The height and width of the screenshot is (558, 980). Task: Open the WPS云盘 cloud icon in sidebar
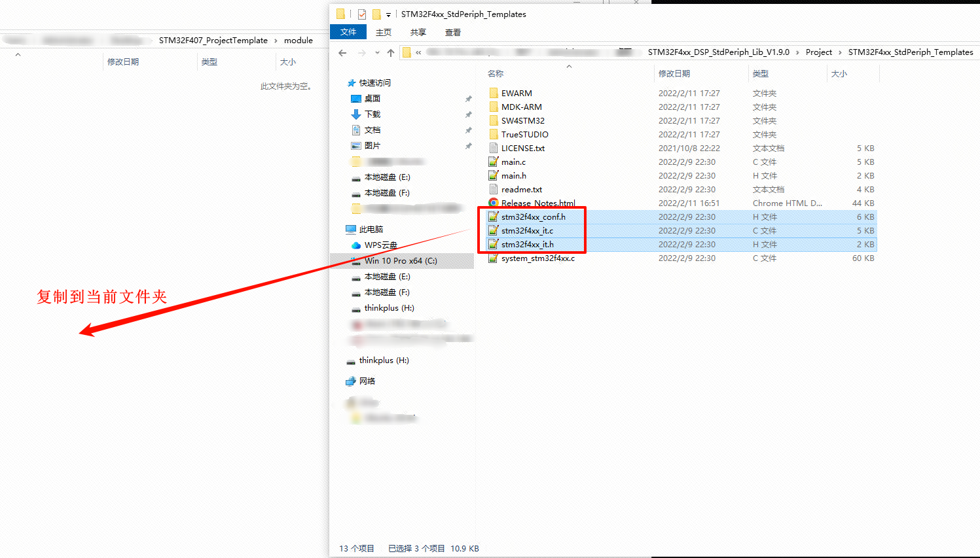click(x=356, y=245)
